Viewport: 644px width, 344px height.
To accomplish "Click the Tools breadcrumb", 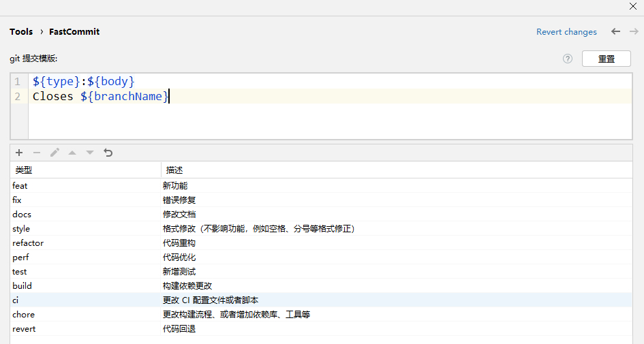I will 21,31.
